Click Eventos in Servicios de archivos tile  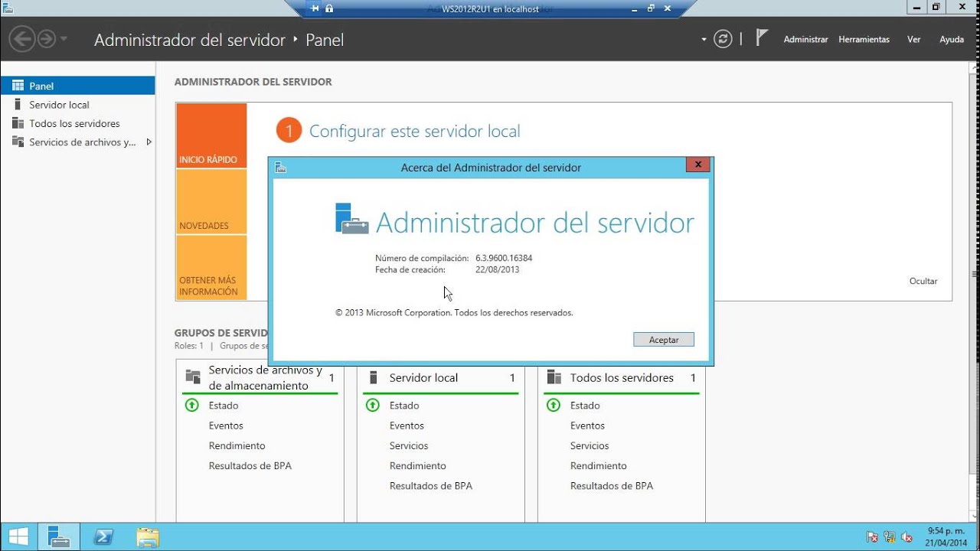click(226, 425)
